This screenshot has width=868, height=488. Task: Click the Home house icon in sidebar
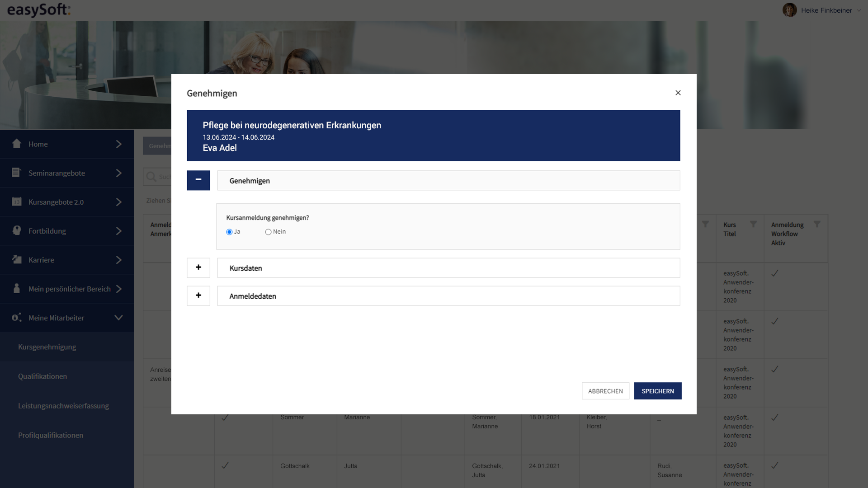pyautogui.click(x=17, y=144)
